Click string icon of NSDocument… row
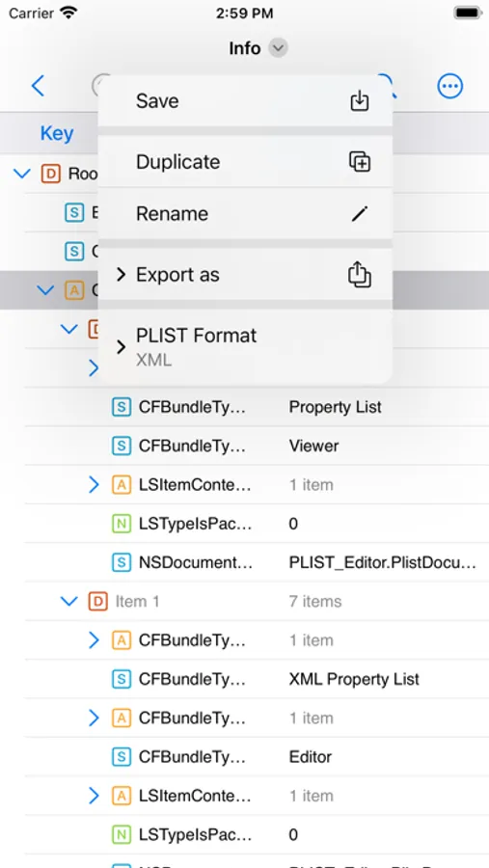Screen dimensions: 489x868 (122, 562)
